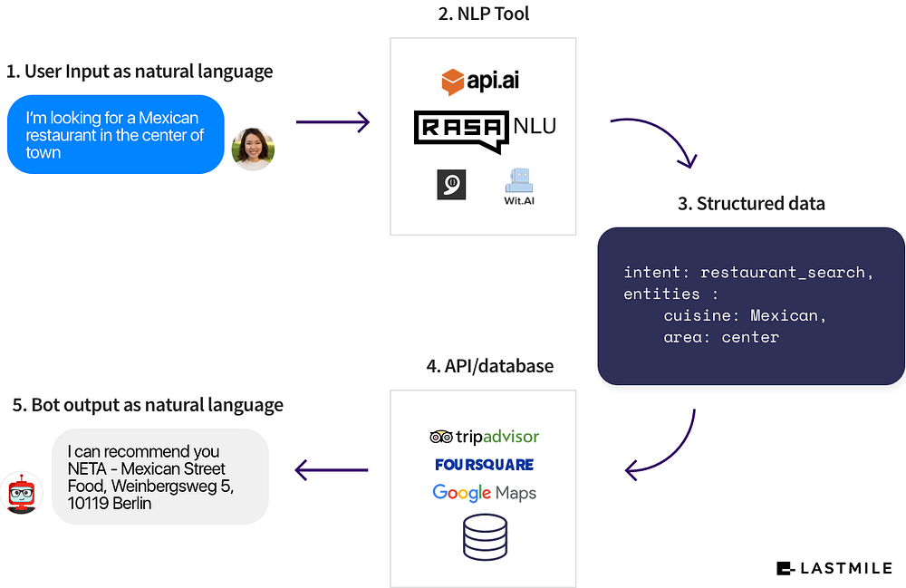The height and width of the screenshot is (588, 906).
Task: Click the tripadvisor logo
Action: click(x=484, y=437)
